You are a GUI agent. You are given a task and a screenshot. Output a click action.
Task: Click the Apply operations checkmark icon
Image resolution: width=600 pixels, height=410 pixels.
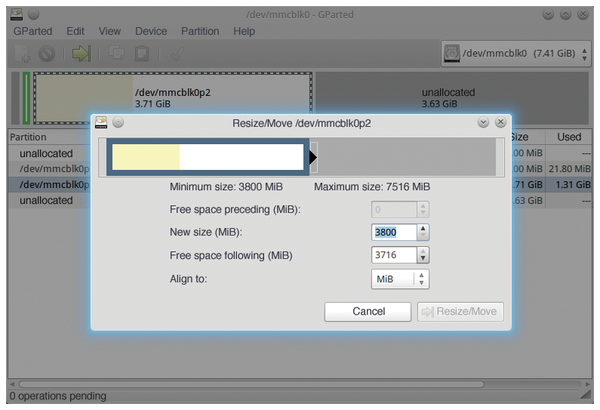point(177,54)
